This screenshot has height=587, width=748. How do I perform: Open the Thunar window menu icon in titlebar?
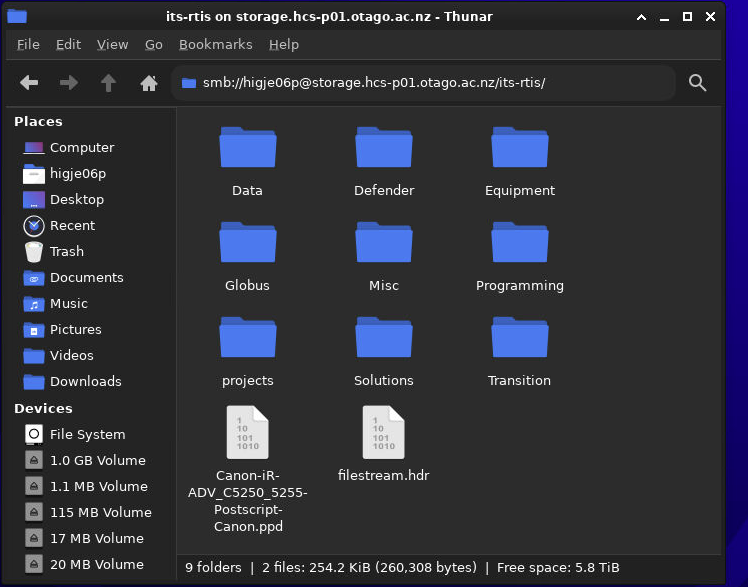point(16,16)
